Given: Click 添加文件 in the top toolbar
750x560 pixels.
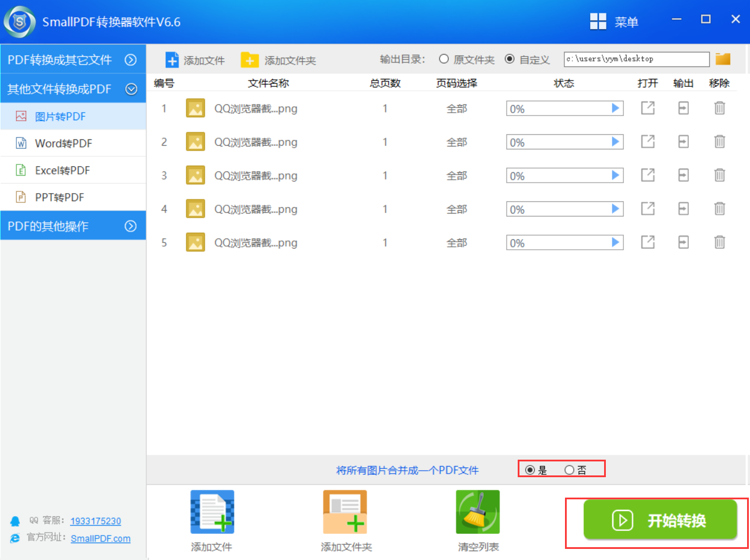Looking at the screenshot, I should tap(195, 60).
